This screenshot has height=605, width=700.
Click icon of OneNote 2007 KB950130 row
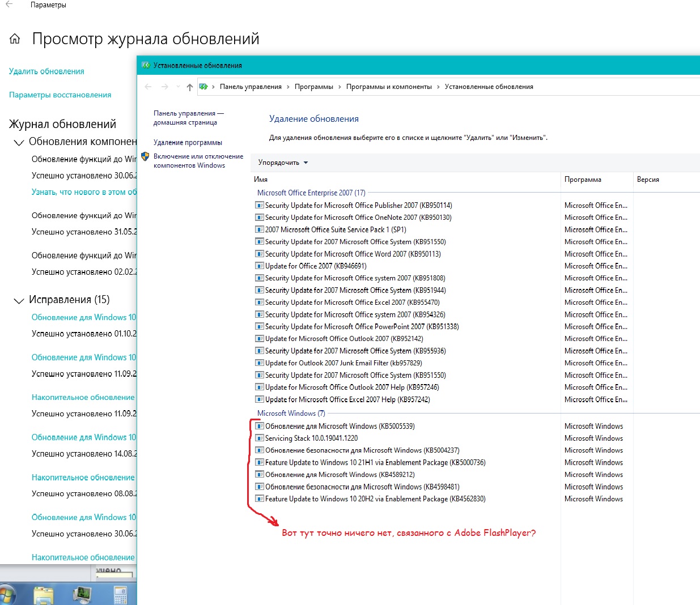coord(260,218)
